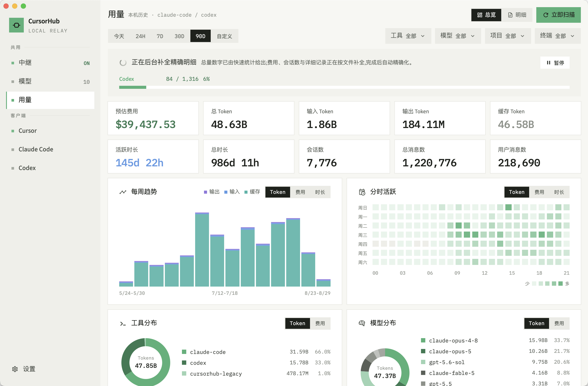Image resolution: width=588 pixels, height=386 pixels.
Task: Click the pause icon in 暂停
Action: coord(548,63)
